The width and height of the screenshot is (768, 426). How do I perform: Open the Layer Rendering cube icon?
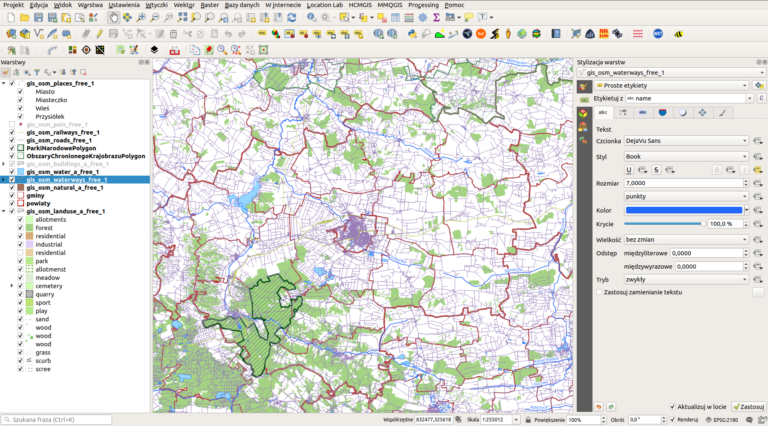pyautogui.click(x=583, y=113)
